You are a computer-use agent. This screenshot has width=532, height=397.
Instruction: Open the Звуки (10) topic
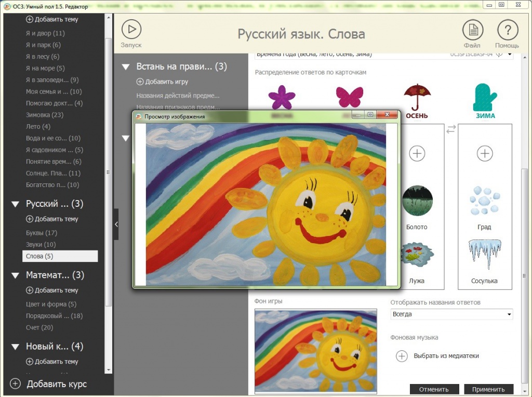(x=41, y=244)
